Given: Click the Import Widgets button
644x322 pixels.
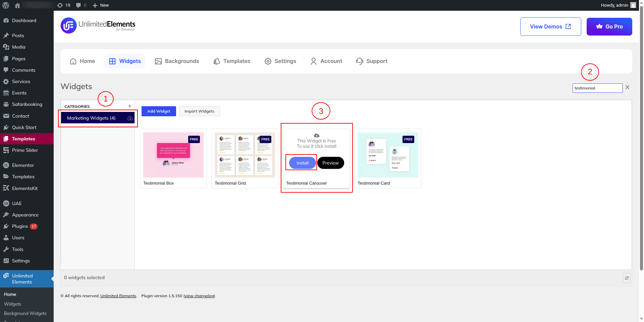Looking at the screenshot, I should coord(199,111).
